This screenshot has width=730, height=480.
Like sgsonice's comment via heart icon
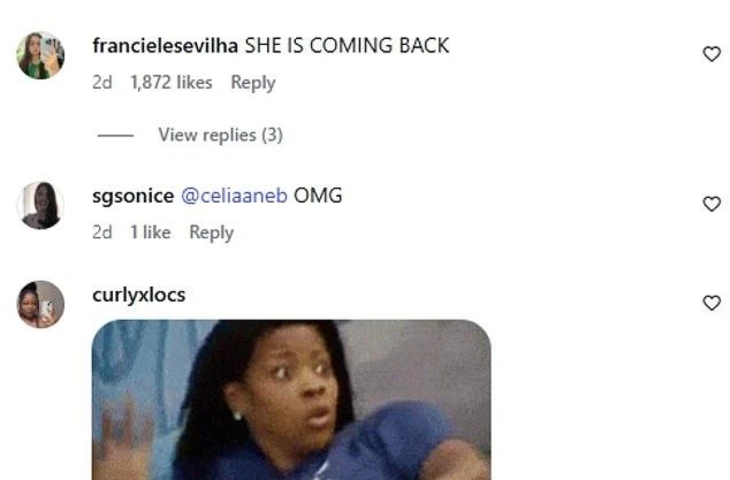click(x=711, y=204)
